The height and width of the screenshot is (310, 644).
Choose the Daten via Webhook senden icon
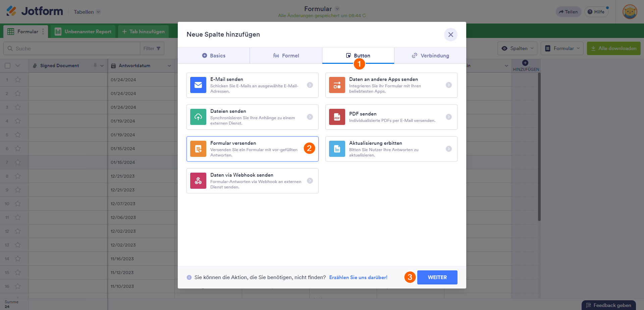pyautogui.click(x=198, y=181)
